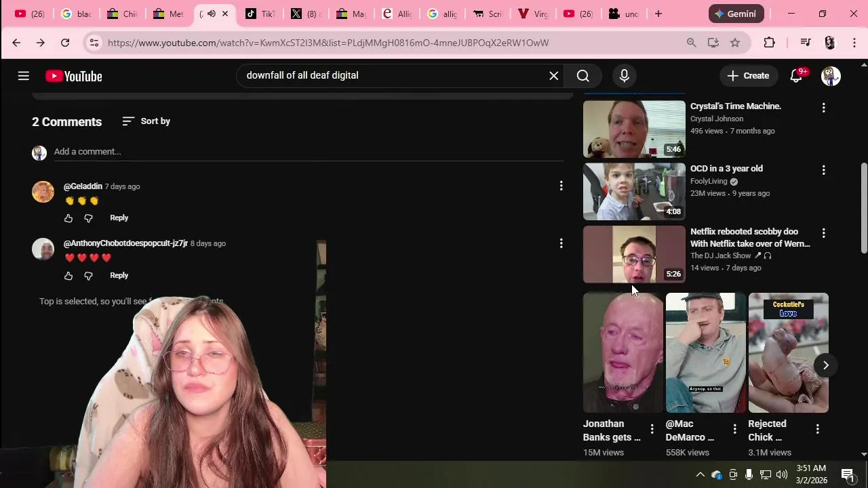Click the page vertical scrollbar thumb
This screenshot has height=488, width=868.
pos(864,209)
